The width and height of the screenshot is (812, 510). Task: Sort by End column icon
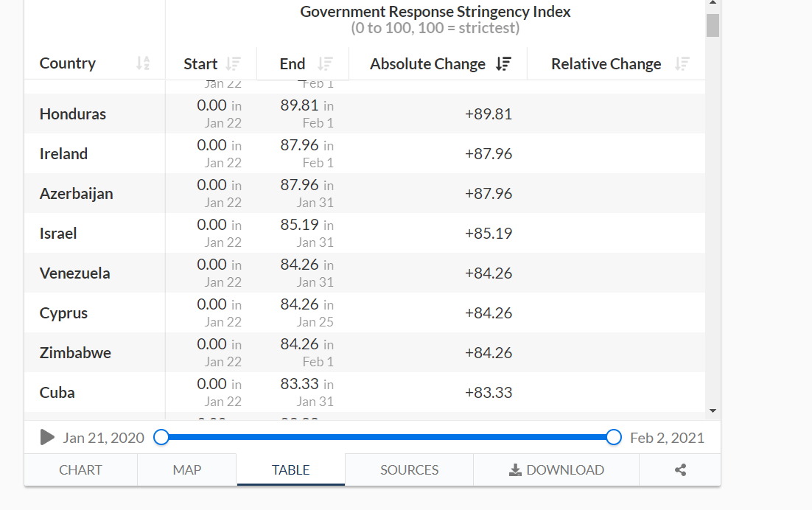click(x=325, y=64)
